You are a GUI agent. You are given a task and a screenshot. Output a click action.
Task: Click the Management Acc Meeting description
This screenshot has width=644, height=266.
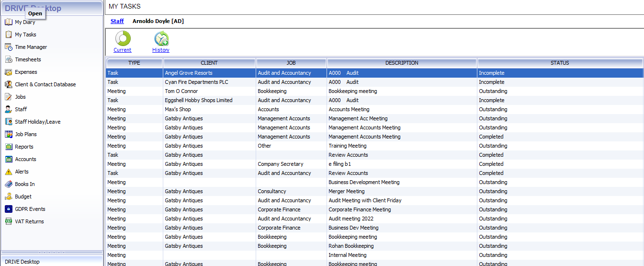click(358, 118)
